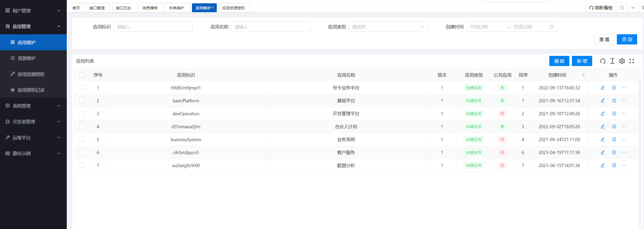Expand the 运维平台 sidebar menu

[33, 138]
